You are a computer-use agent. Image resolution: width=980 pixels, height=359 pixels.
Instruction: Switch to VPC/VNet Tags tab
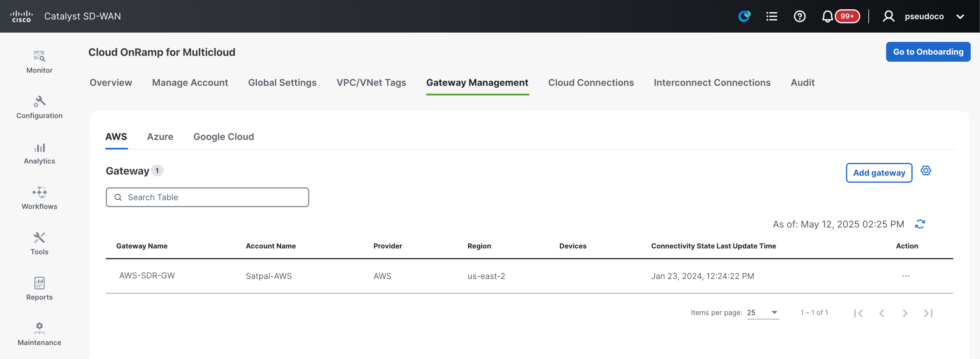[371, 83]
